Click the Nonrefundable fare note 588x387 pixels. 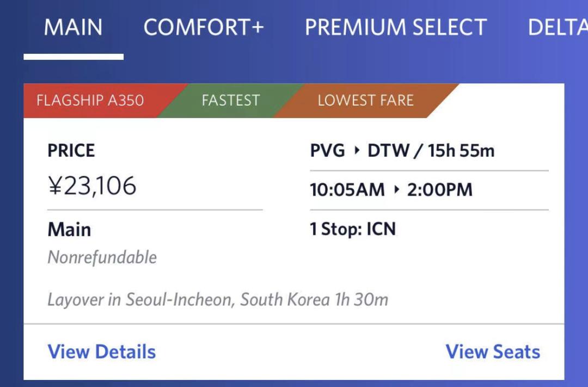102,257
